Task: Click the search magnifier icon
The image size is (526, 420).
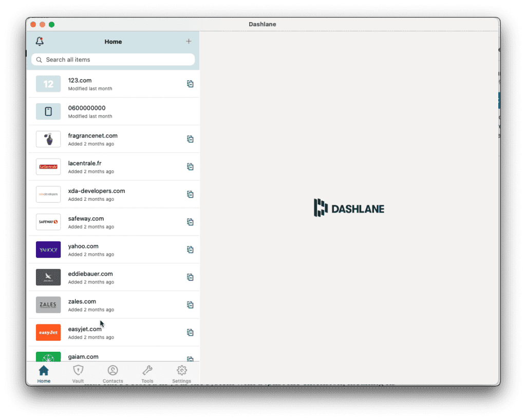Action: click(x=39, y=60)
